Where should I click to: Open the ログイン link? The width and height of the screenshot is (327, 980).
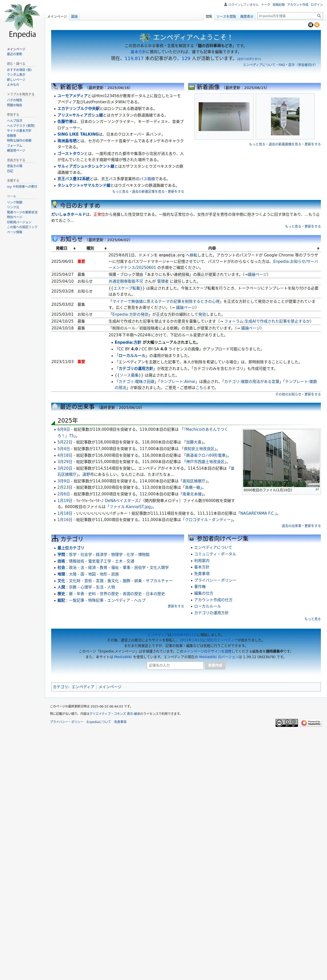click(x=316, y=5)
